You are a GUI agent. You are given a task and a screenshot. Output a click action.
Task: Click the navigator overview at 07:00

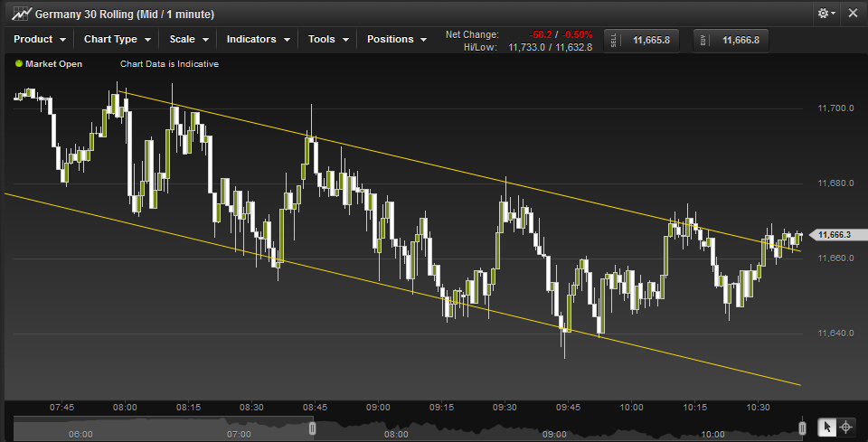(x=239, y=434)
